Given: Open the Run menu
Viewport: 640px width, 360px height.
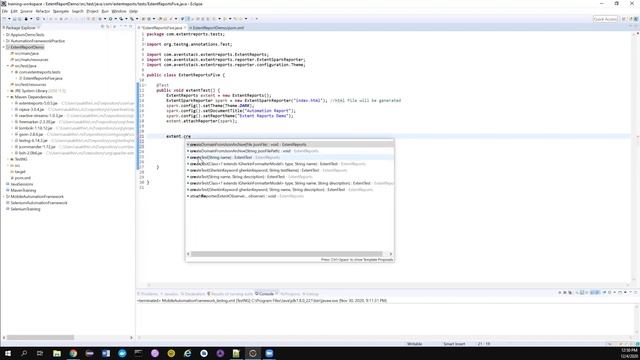Looking at the screenshot, I should pyautogui.click(x=105, y=11).
